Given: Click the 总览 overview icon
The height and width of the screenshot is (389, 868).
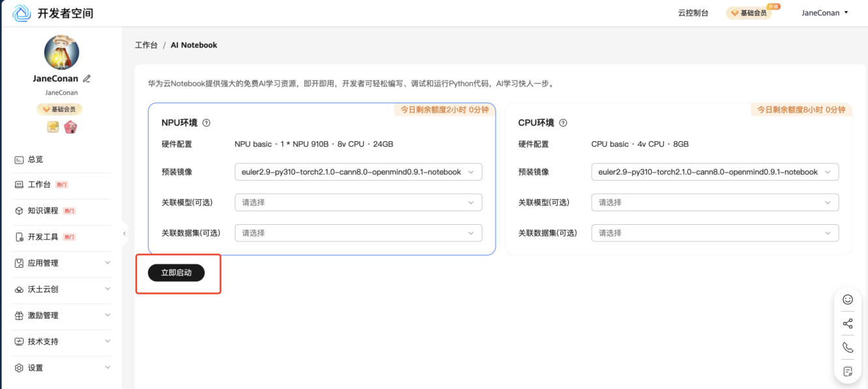Looking at the screenshot, I should coord(19,159).
